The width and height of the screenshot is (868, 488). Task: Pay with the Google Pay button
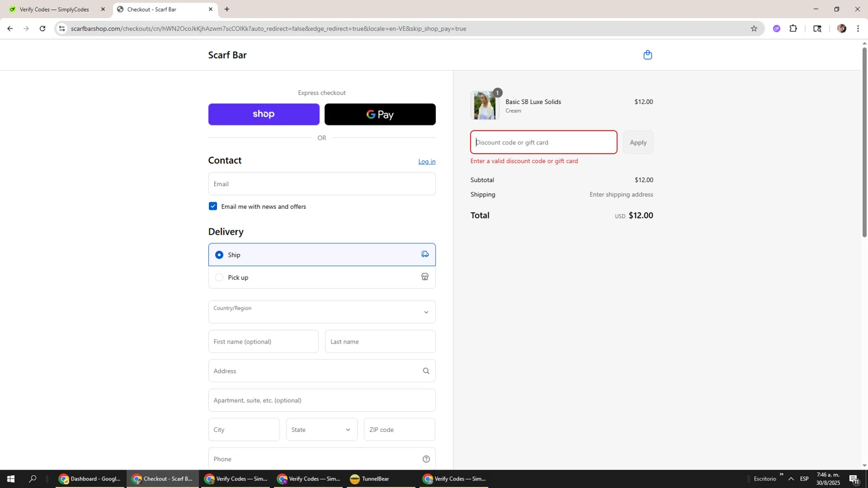tap(380, 114)
